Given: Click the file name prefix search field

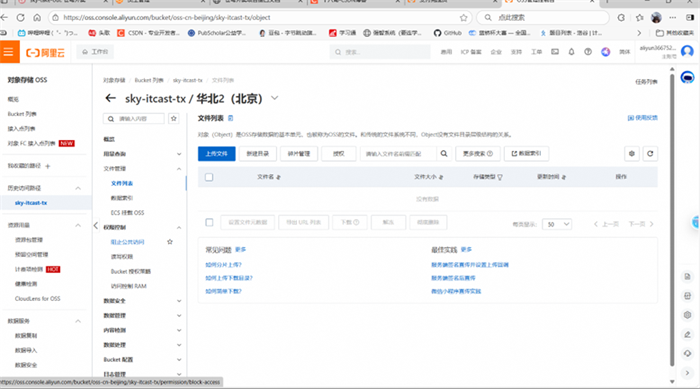Looking at the screenshot, I should [x=398, y=154].
